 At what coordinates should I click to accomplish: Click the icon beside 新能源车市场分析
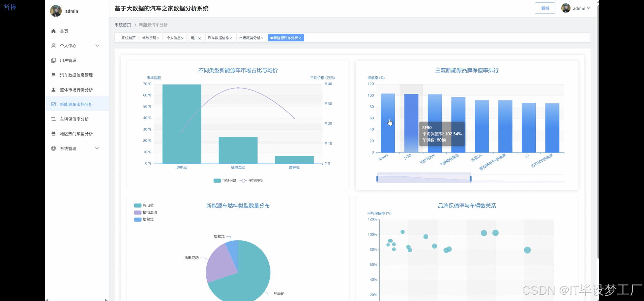pos(53,104)
